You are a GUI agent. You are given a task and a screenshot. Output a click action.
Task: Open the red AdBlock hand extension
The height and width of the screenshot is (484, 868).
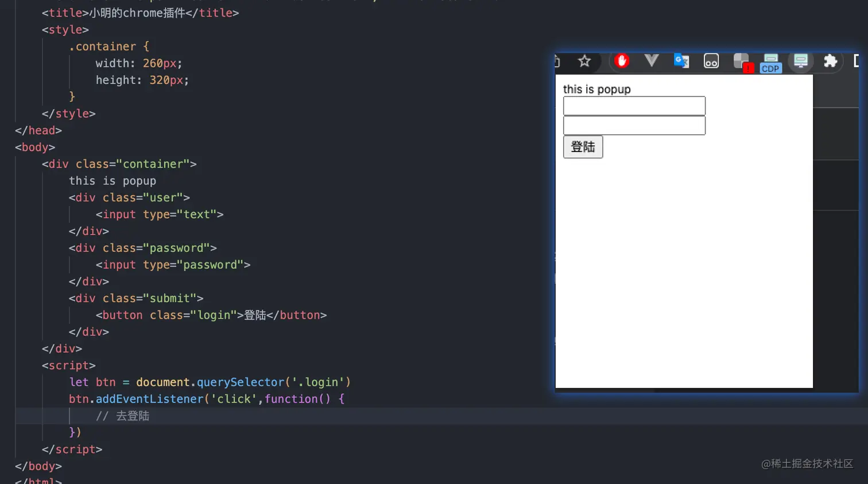point(622,61)
